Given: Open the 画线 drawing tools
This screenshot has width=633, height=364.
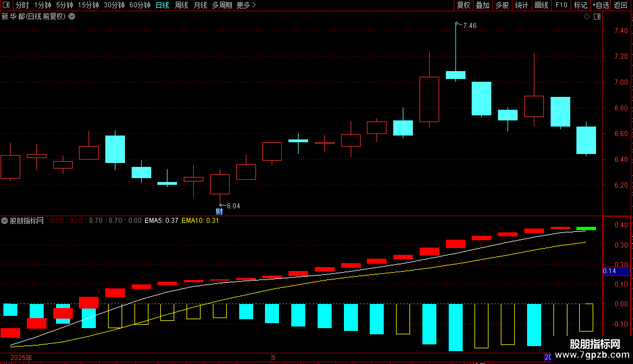Looking at the screenshot, I should pyautogui.click(x=541, y=5).
